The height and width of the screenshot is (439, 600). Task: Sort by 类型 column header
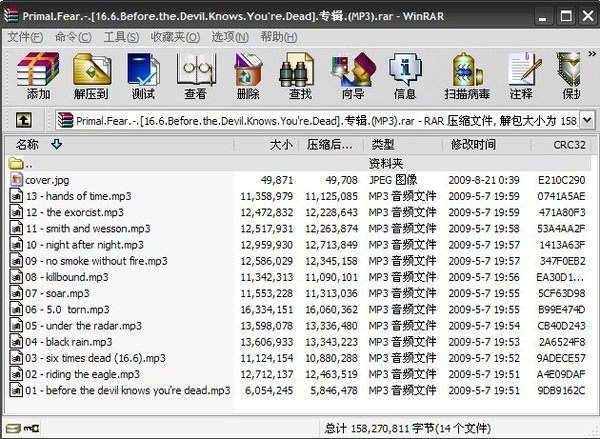tap(403, 145)
